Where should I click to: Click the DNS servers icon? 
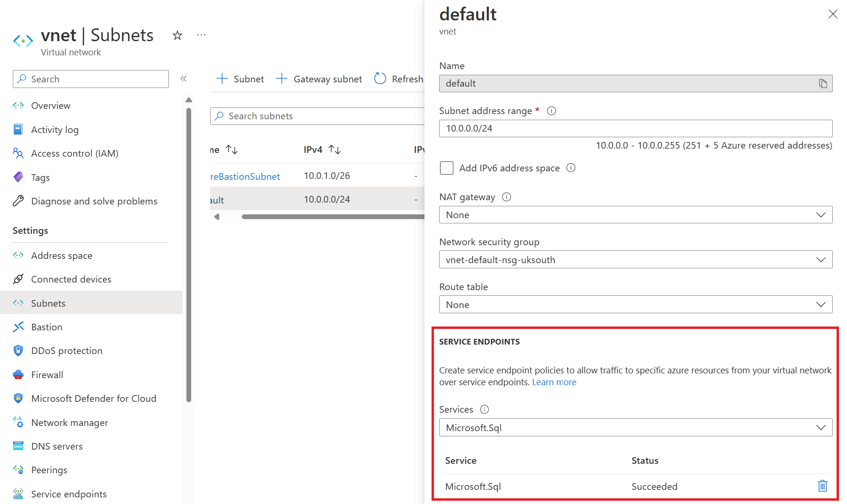18,446
